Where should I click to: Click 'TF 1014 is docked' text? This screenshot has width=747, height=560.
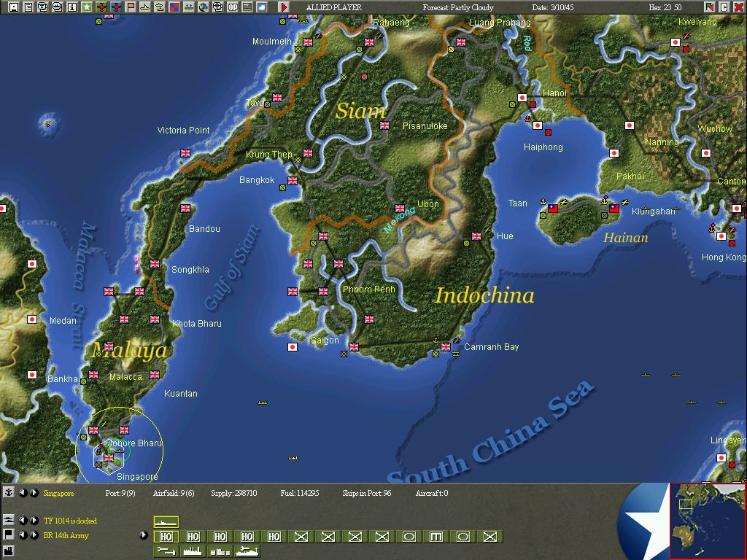tap(70, 521)
